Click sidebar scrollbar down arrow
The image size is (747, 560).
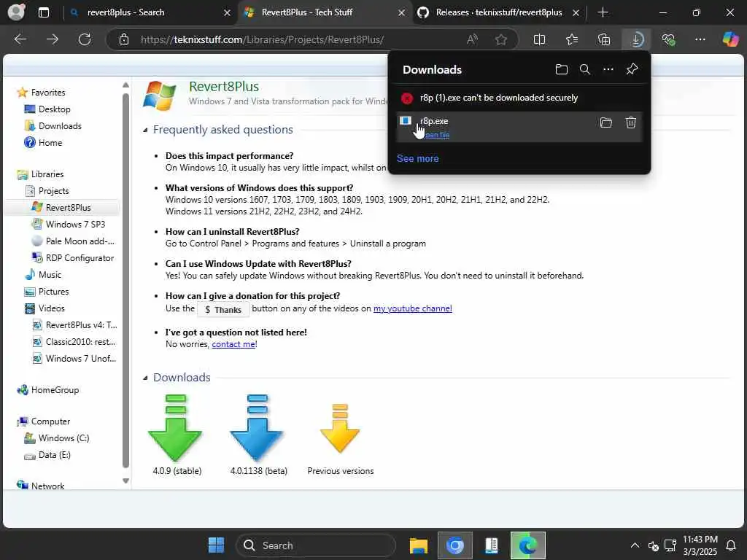click(125, 481)
